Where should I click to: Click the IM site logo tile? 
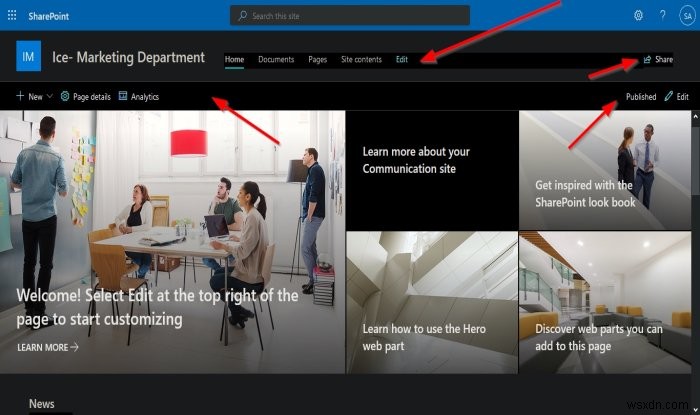(29, 56)
